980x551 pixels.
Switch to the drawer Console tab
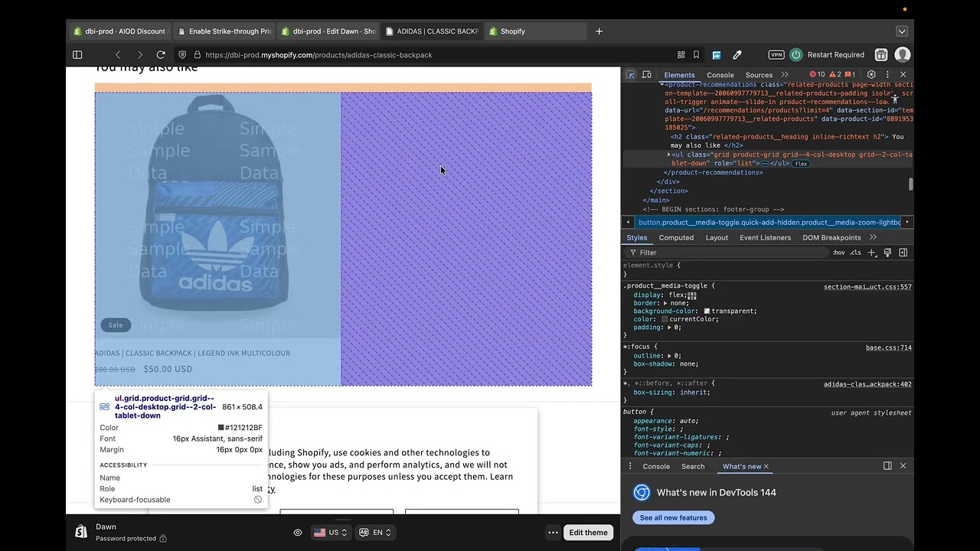656,466
